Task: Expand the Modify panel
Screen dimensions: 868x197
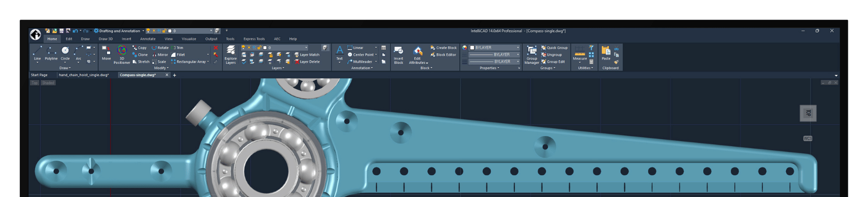Action: (161, 68)
